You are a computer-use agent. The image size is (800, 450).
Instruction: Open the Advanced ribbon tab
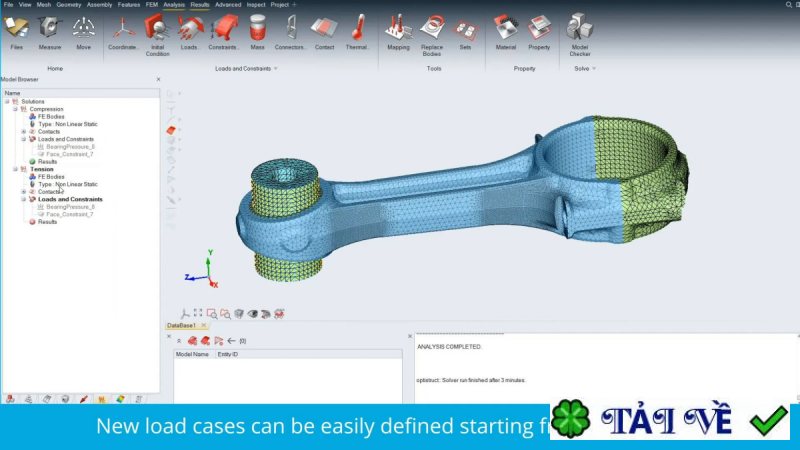click(228, 5)
